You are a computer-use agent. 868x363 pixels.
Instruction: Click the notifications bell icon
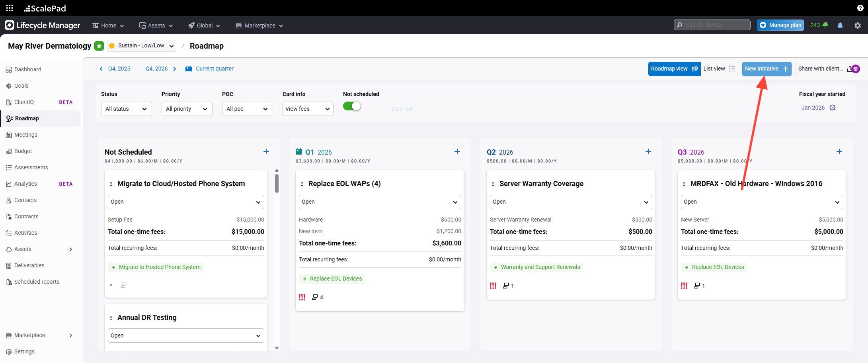point(840,25)
